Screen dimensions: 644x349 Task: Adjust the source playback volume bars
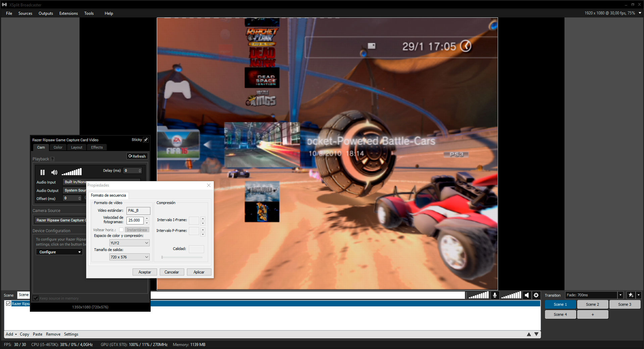coord(72,172)
